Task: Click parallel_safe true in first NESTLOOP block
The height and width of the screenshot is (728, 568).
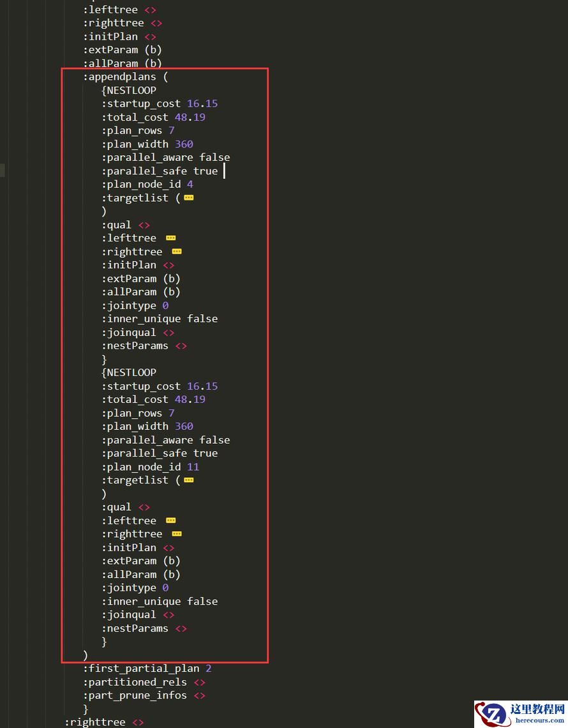Action: 160,171
